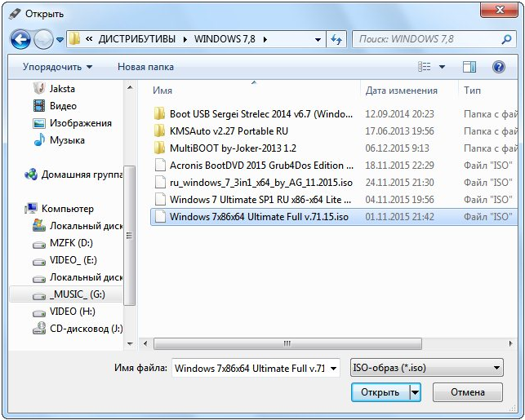525x420 pixels.
Task: Click horizontal scrollbar thumb in file list
Action: 287,344
